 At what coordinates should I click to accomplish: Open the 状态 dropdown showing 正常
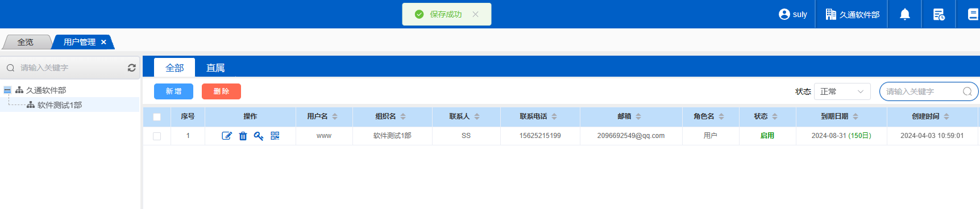(x=842, y=91)
